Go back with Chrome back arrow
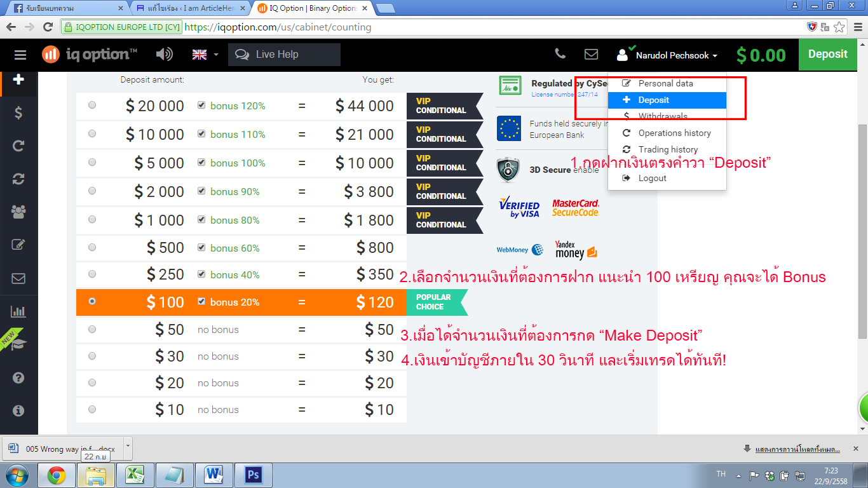 point(11,27)
